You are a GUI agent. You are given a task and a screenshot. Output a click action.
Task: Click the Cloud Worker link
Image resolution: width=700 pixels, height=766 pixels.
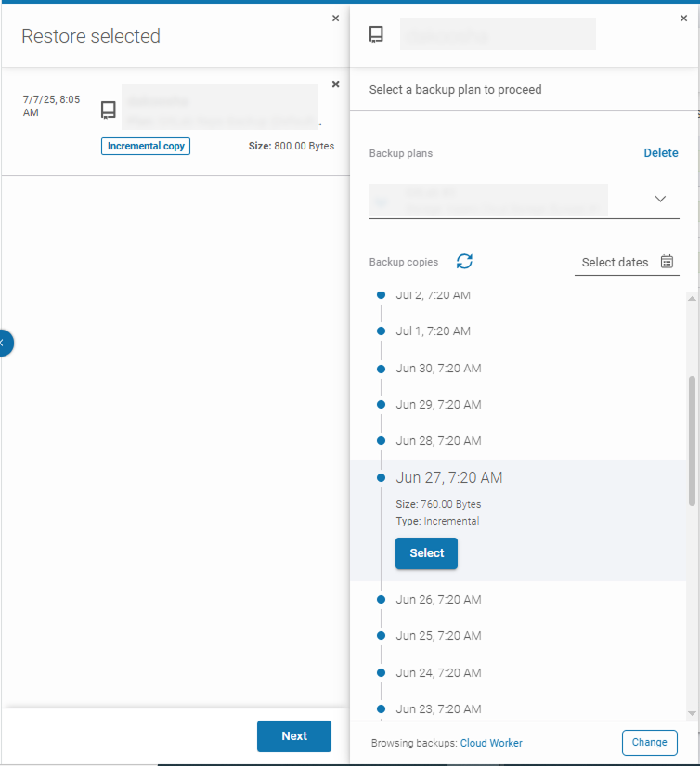click(x=491, y=743)
